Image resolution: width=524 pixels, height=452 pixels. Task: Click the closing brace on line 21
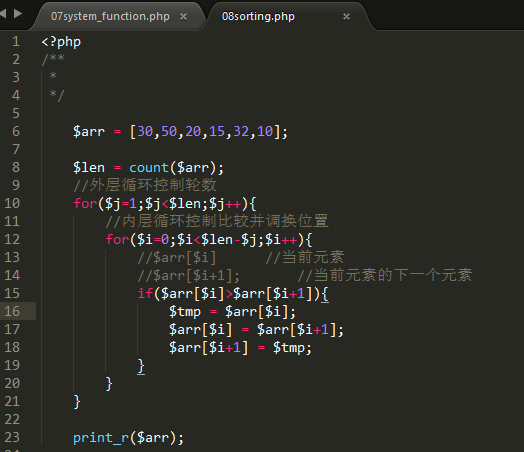point(77,402)
